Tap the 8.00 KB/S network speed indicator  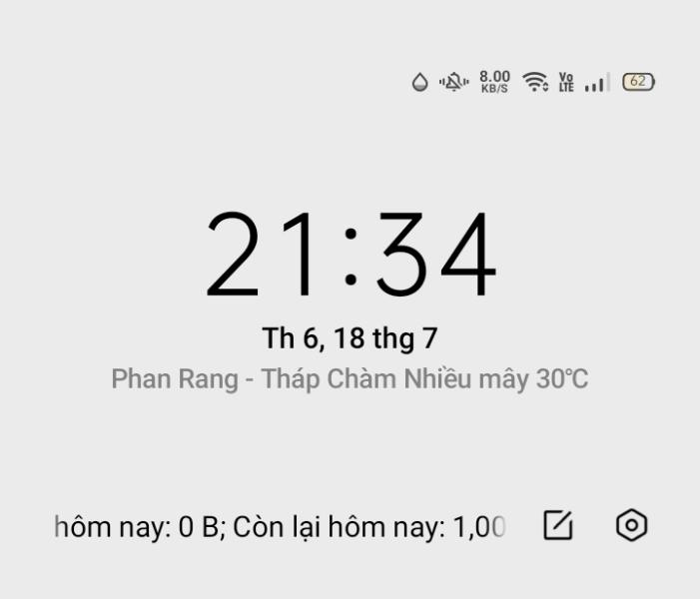[x=494, y=82]
